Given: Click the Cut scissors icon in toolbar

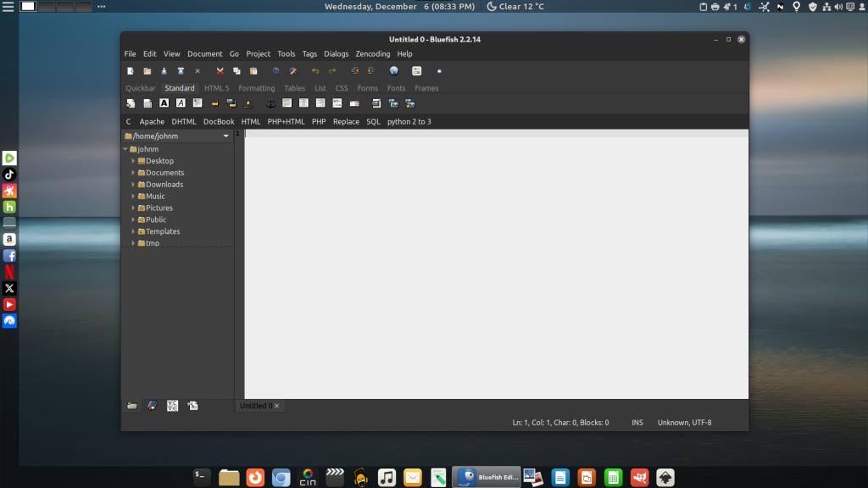Looking at the screenshot, I should point(220,71).
